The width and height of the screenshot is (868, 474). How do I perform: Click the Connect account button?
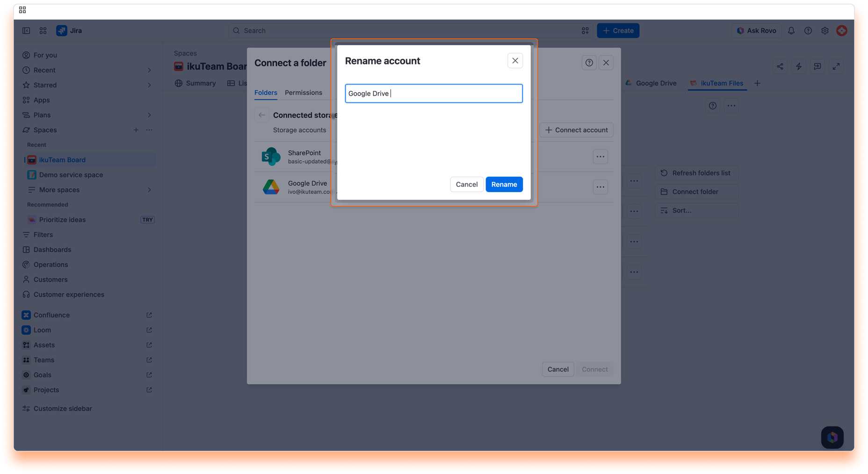(x=576, y=130)
